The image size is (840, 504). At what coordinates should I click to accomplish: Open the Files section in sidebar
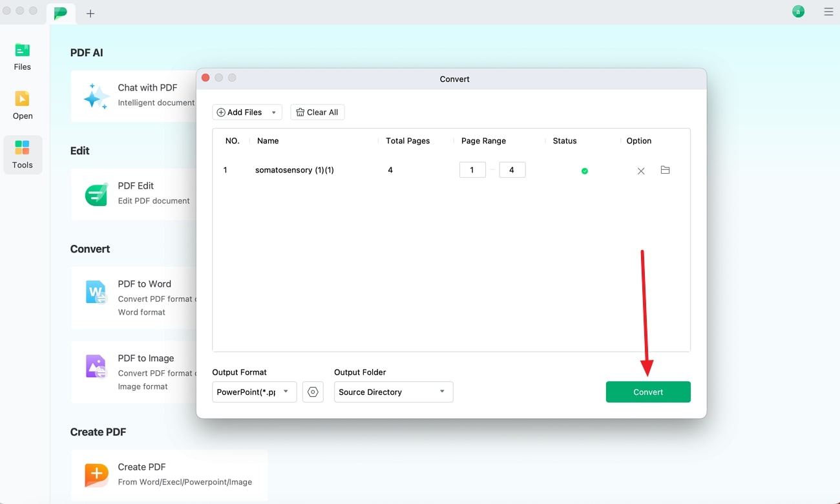(23, 56)
